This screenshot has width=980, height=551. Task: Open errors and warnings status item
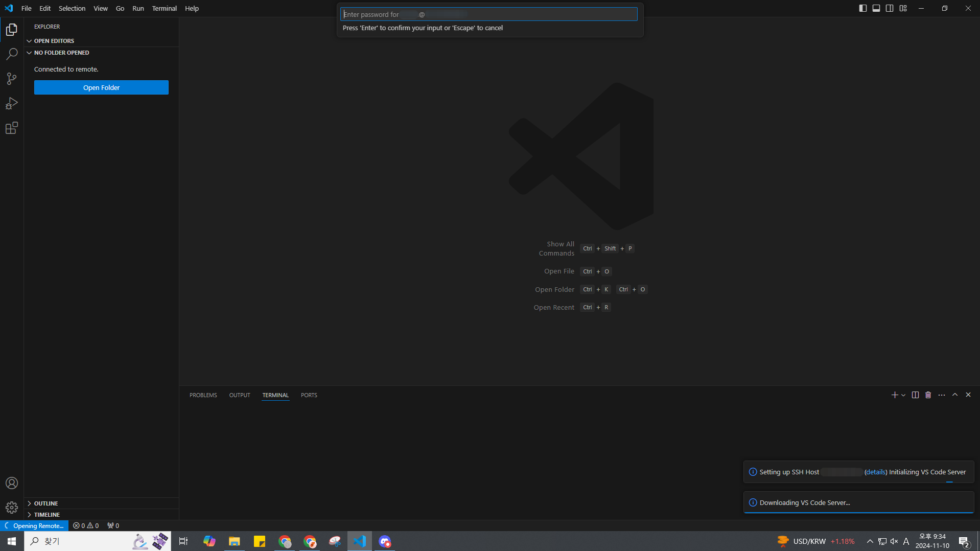(86, 525)
